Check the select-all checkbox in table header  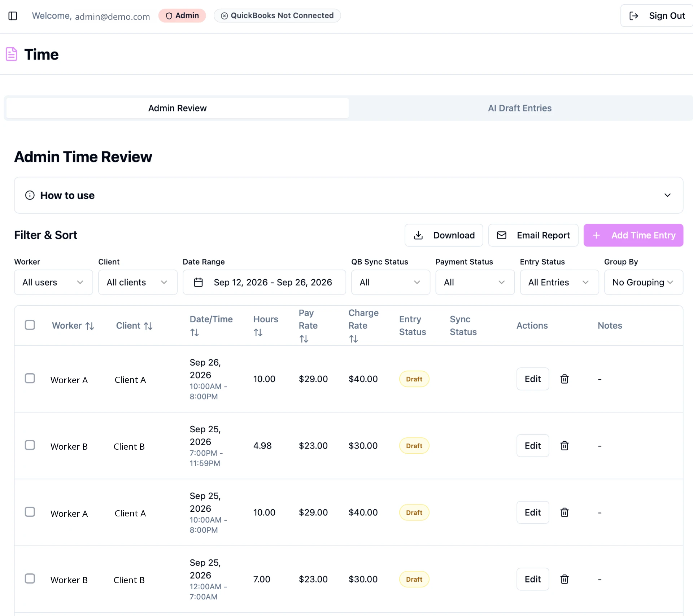tap(30, 325)
